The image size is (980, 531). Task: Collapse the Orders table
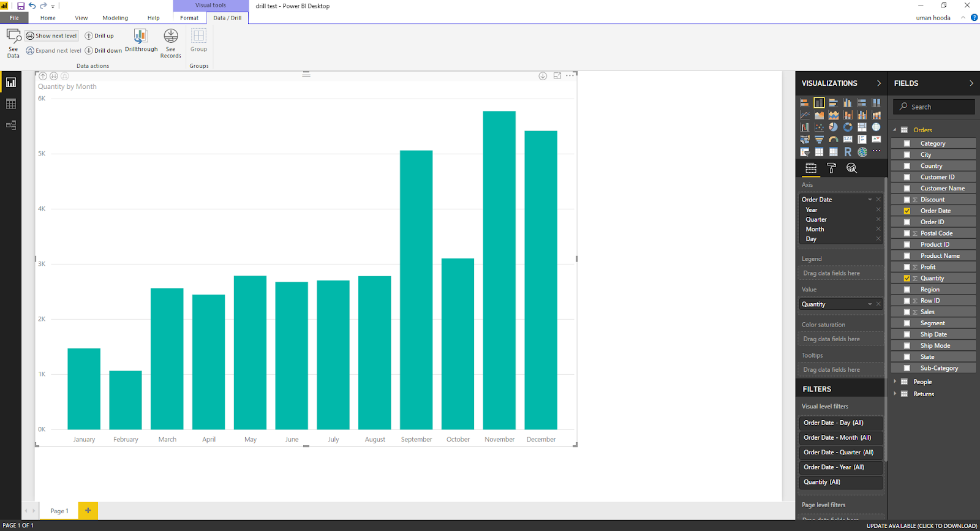895,130
